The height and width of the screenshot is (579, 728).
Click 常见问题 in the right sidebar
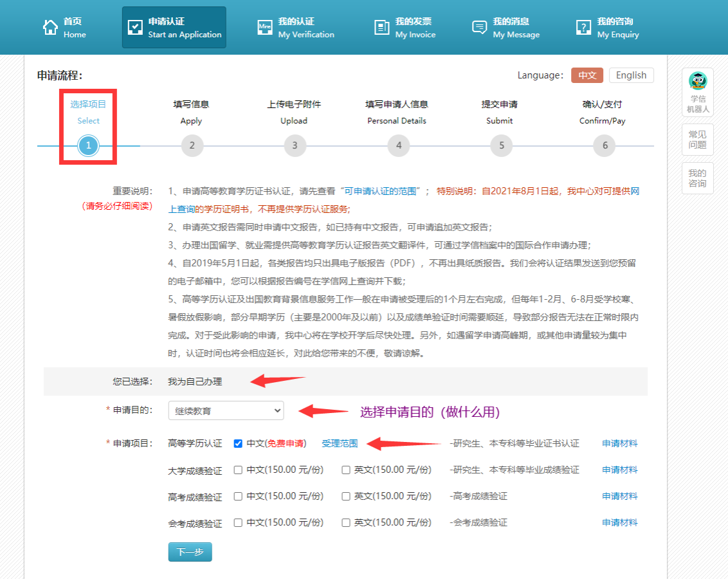click(x=697, y=140)
